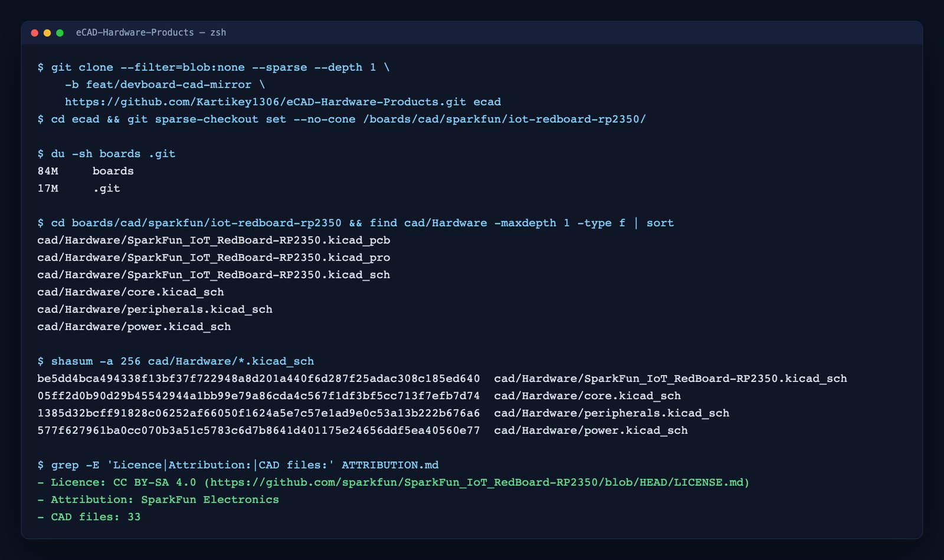Click the find cad/Hardware -maxdepth 1 command
The width and height of the screenshot is (944, 560).
click(355, 223)
